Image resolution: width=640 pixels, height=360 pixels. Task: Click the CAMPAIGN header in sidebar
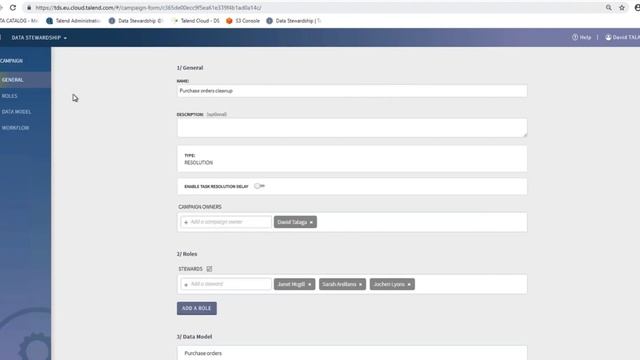click(x=11, y=61)
